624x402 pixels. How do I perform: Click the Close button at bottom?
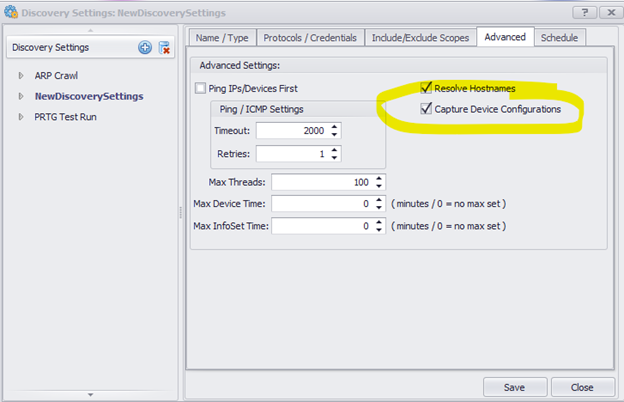pos(582,386)
